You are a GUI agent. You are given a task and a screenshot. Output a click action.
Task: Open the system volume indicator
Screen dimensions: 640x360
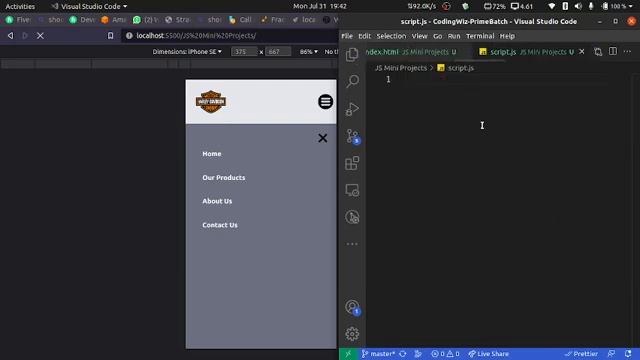click(x=578, y=7)
